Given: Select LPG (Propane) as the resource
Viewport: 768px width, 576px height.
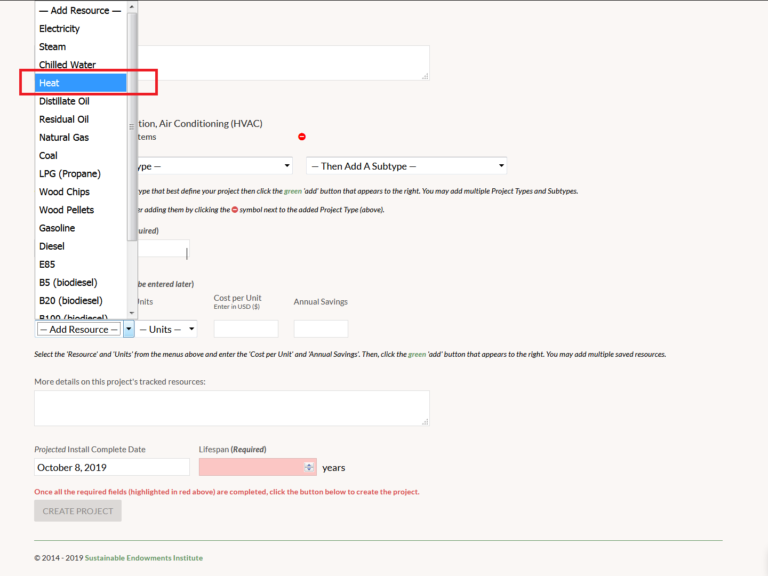Looking at the screenshot, I should pos(80,174).
